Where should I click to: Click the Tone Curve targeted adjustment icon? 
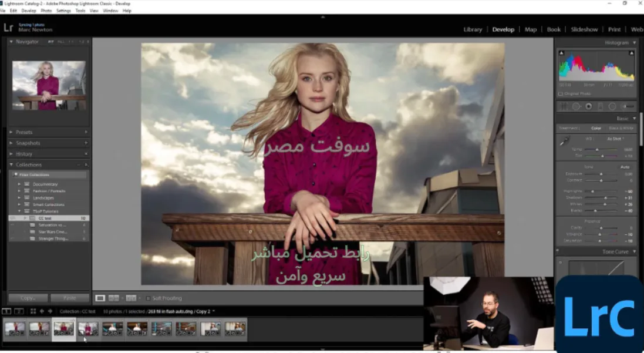click(x=561, y=262)
